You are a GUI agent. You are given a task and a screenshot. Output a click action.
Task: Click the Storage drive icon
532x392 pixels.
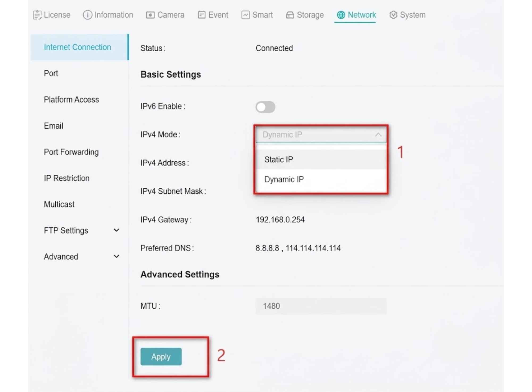click(x=290, y=15)
